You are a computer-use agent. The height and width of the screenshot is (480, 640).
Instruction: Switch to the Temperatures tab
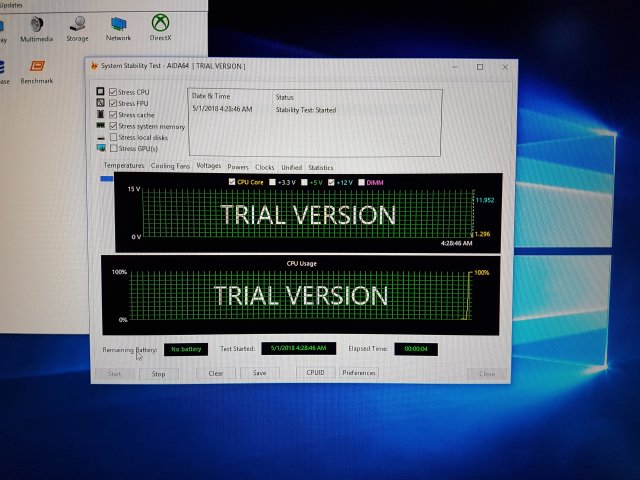(123, 166)
